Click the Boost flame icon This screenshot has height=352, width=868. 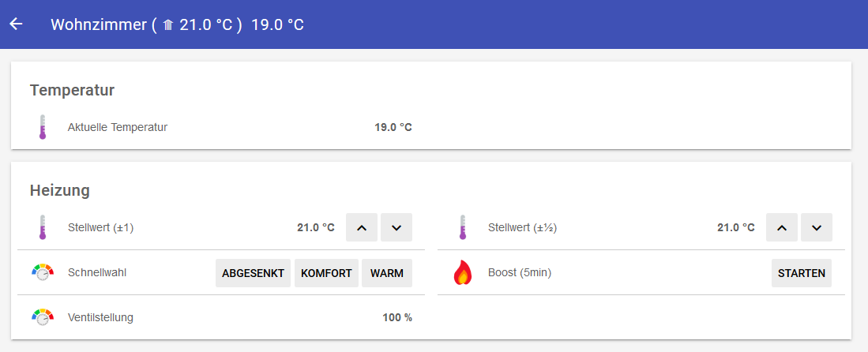pyautogui.click(x=463, y=273)
